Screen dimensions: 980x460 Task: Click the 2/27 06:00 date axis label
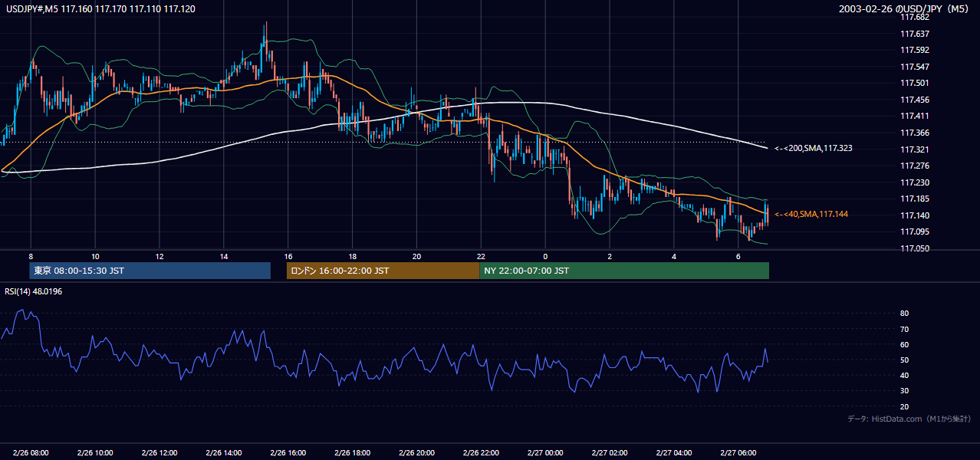[738, 453]
